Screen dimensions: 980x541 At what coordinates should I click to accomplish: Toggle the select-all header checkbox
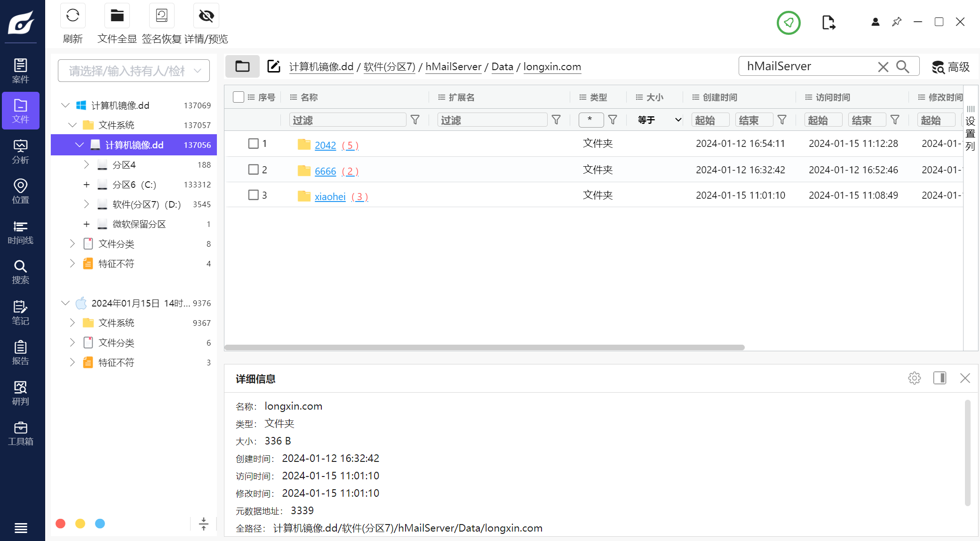coord(239,97)
